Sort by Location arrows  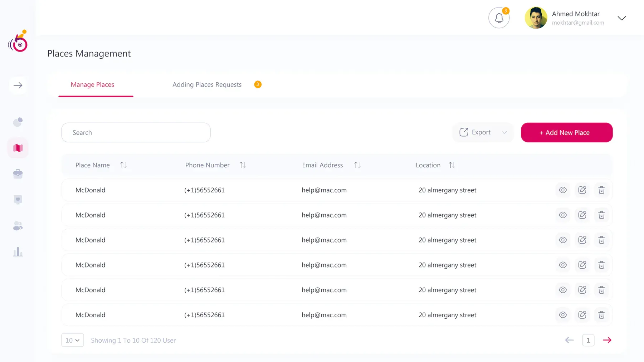click(452, 165)
